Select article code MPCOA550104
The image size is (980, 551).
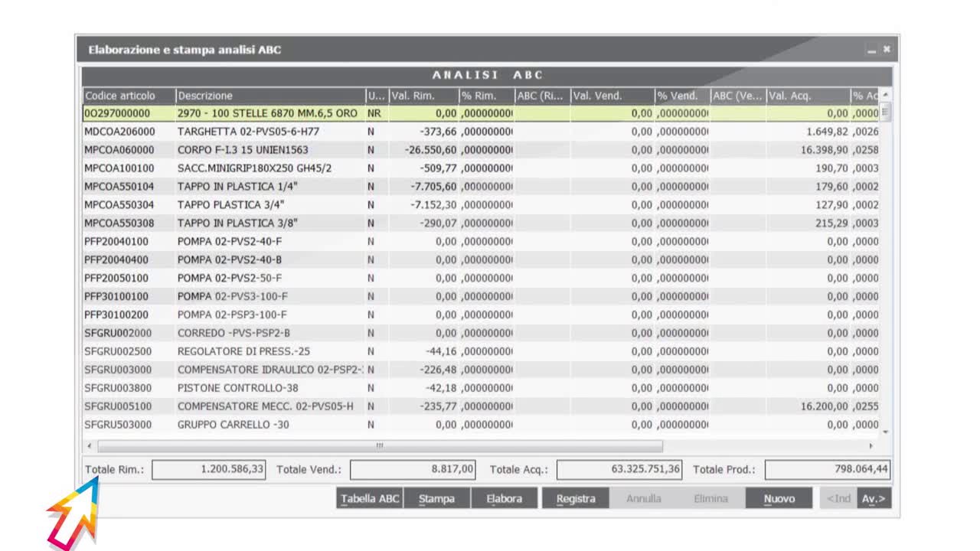119,187
